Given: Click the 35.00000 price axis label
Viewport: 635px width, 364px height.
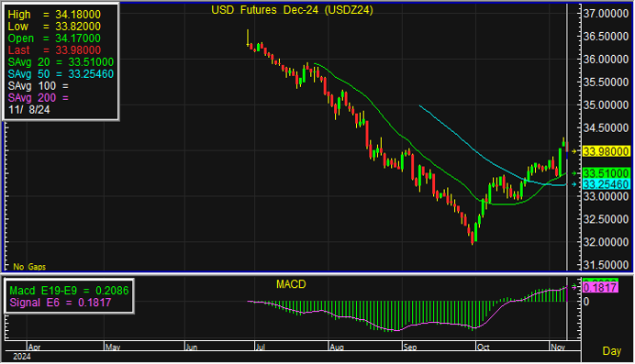Looking at the screenshot, I should [606, 105].
